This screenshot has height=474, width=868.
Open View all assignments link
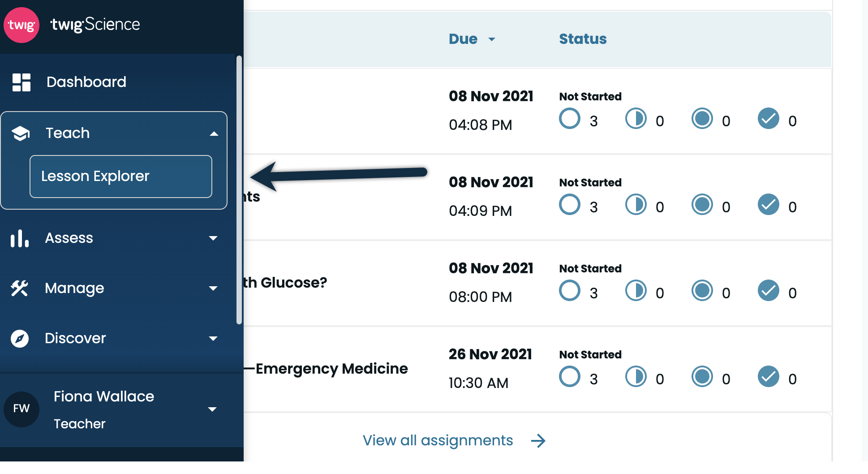tap(438, 441)
